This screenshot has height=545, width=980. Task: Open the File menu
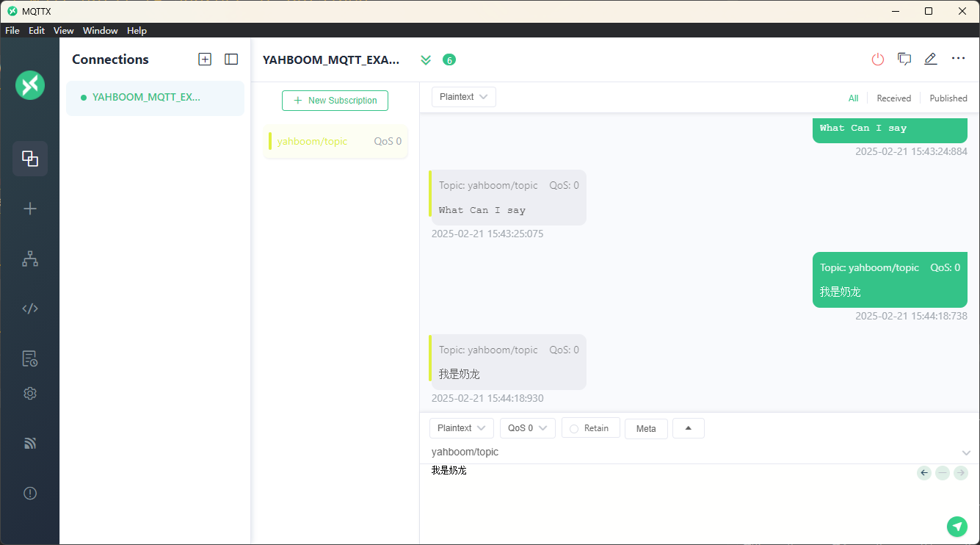coord(12,31)
